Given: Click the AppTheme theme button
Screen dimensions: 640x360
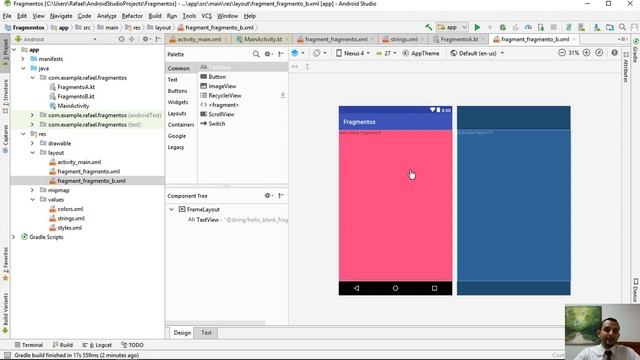Looking at the screenshot, I should pyautogui.click(x=421, y=53).
